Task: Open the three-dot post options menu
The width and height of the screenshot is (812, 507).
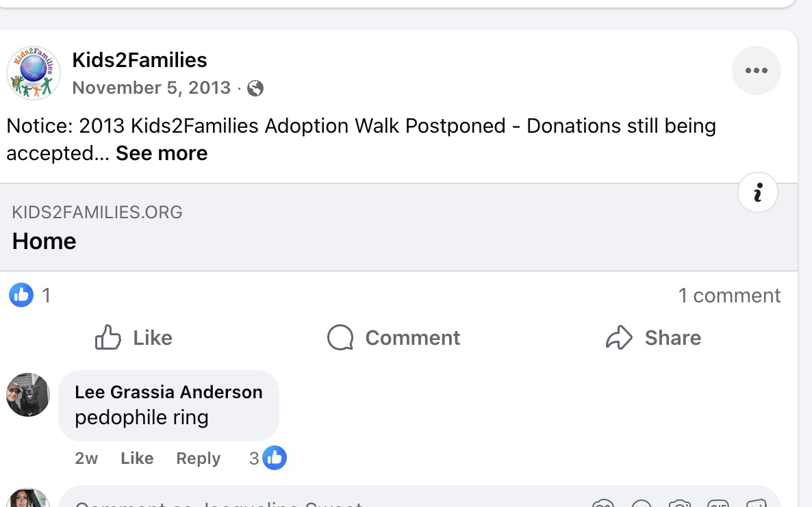Action: 756,70
